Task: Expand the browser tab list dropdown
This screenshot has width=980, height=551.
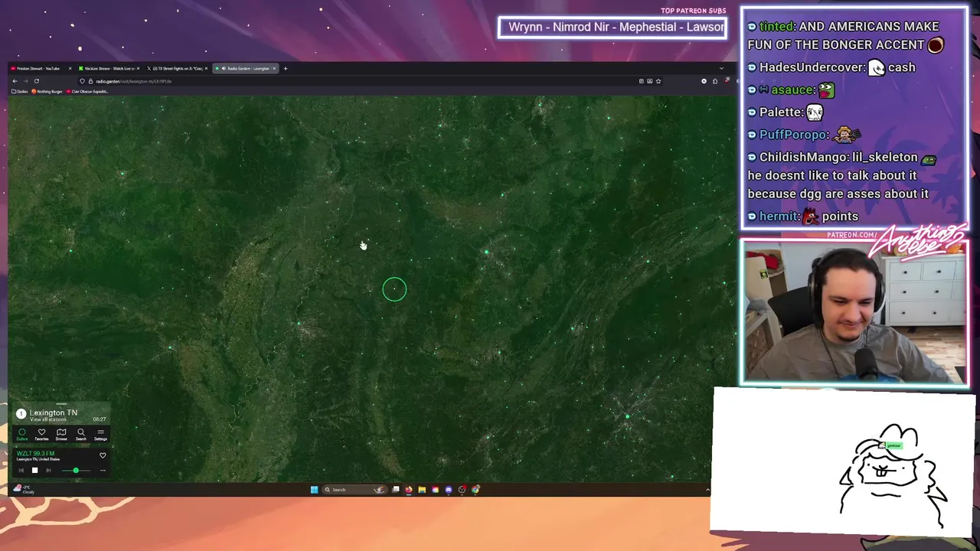Action: click(720, 69)
